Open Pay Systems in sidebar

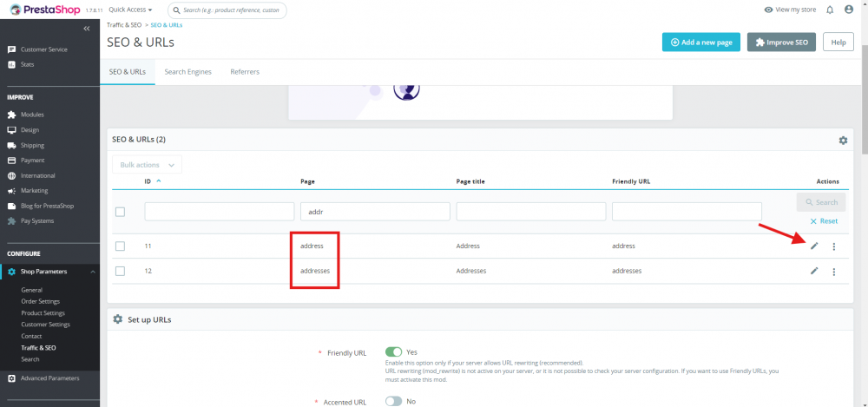pyautogui.click(x=37, y=221)
